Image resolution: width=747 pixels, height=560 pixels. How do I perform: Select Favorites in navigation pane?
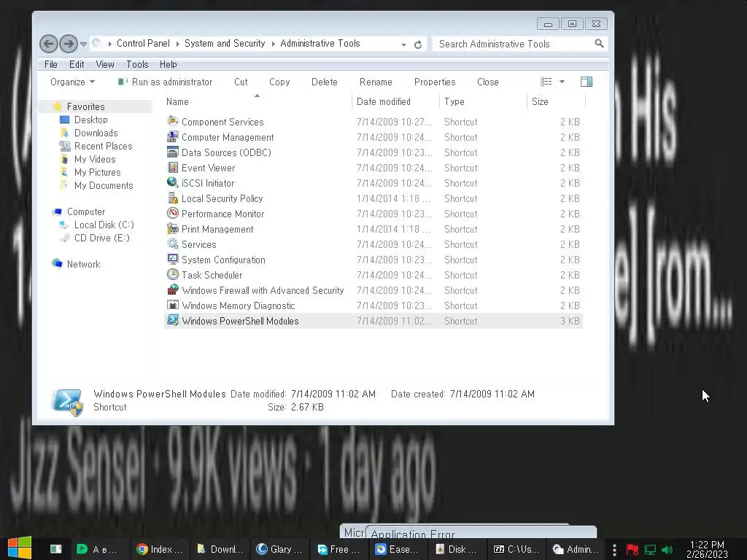[x=86, y=106]
